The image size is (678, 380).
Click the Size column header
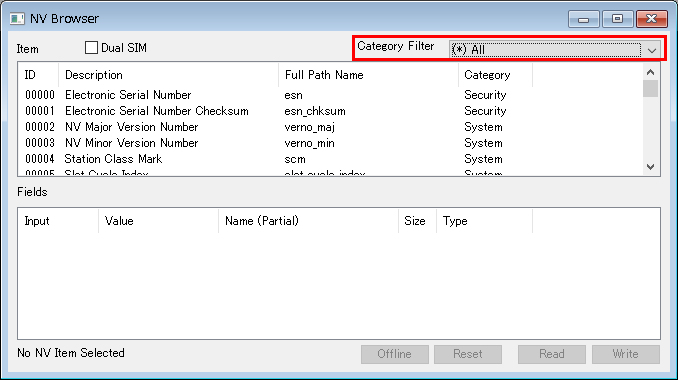tap(417, 221)
